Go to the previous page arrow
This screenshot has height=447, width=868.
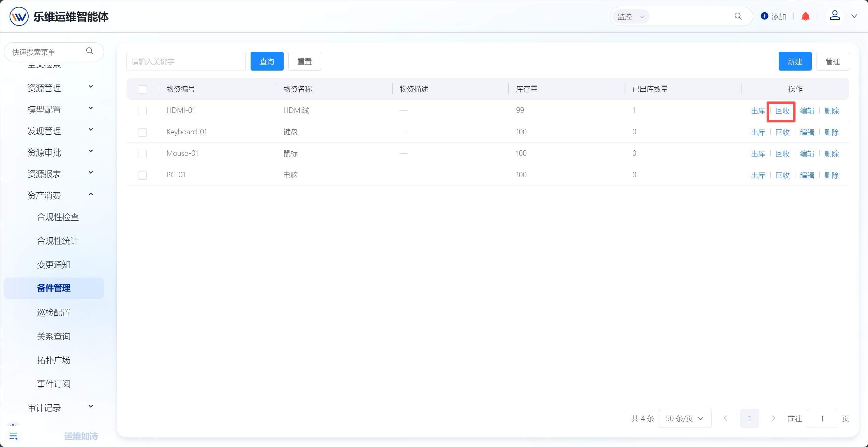click(x=725, y=418)
